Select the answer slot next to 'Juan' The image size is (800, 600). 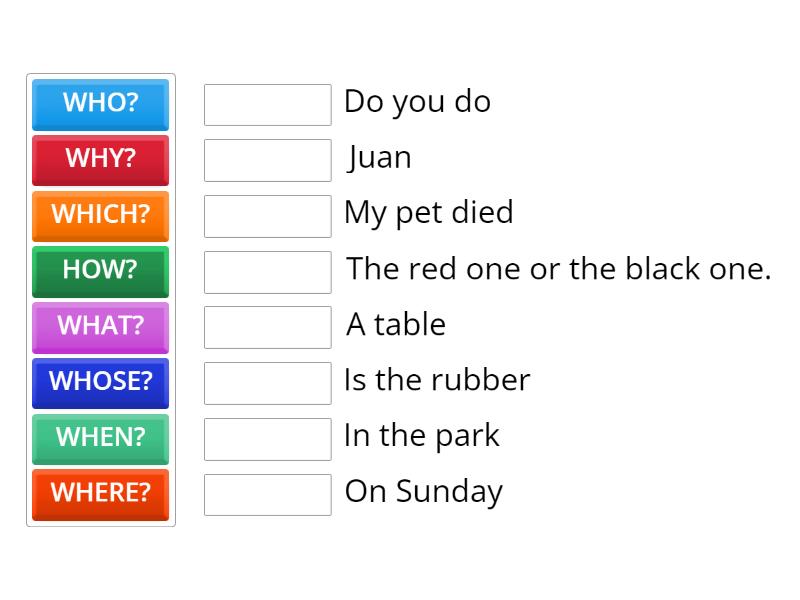pos(267,160)
